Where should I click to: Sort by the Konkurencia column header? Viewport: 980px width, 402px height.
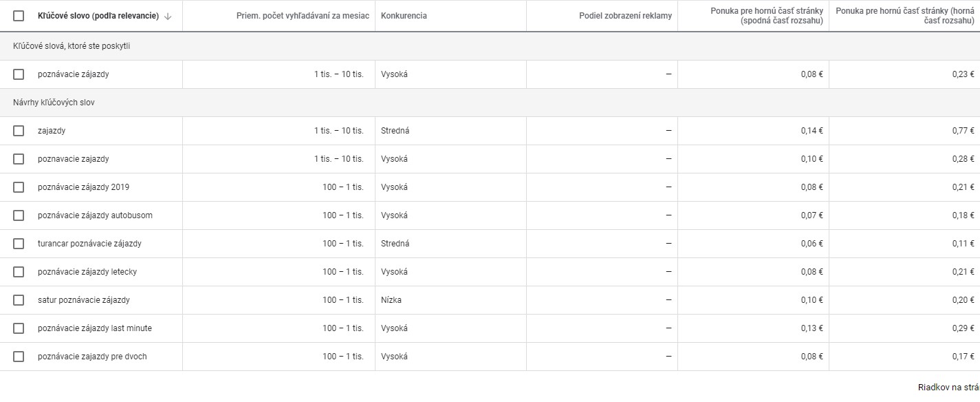(404, 16)
